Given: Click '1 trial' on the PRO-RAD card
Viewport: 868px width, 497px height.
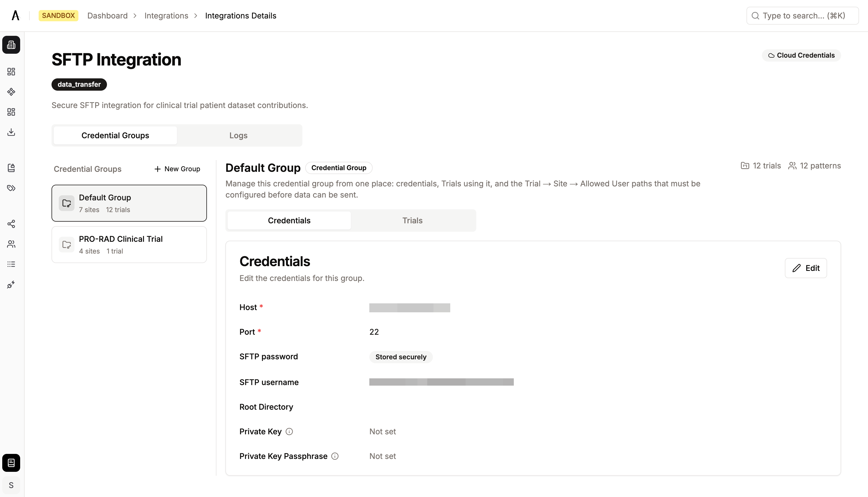Looking at the screenshot, I should click(115, 251).
